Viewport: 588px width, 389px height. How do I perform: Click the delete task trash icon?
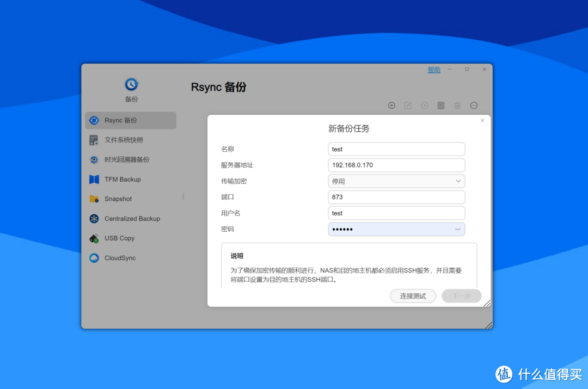coord(457,106)
